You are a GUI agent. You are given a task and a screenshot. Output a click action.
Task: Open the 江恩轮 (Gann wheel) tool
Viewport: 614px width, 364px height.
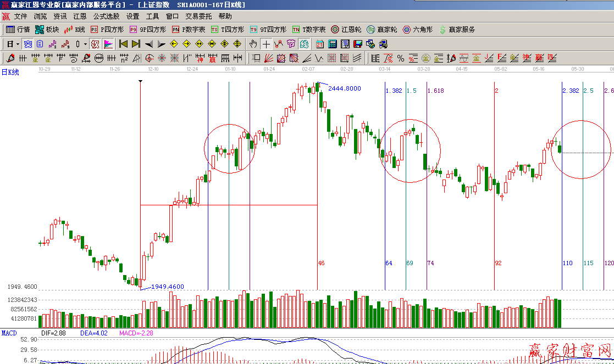346,30
